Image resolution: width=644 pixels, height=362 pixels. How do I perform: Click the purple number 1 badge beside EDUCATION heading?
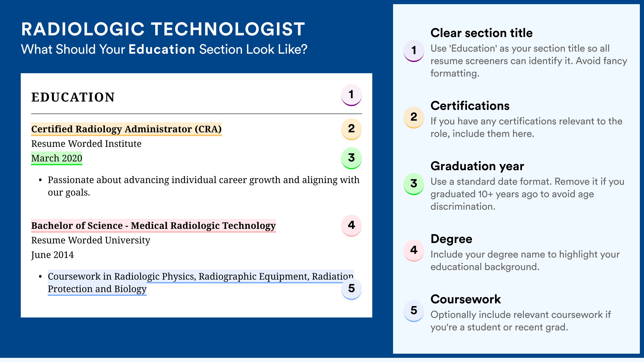(351, 95)
